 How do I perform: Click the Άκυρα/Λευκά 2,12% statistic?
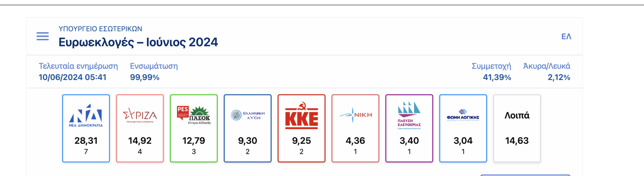(x=547, y=72)
